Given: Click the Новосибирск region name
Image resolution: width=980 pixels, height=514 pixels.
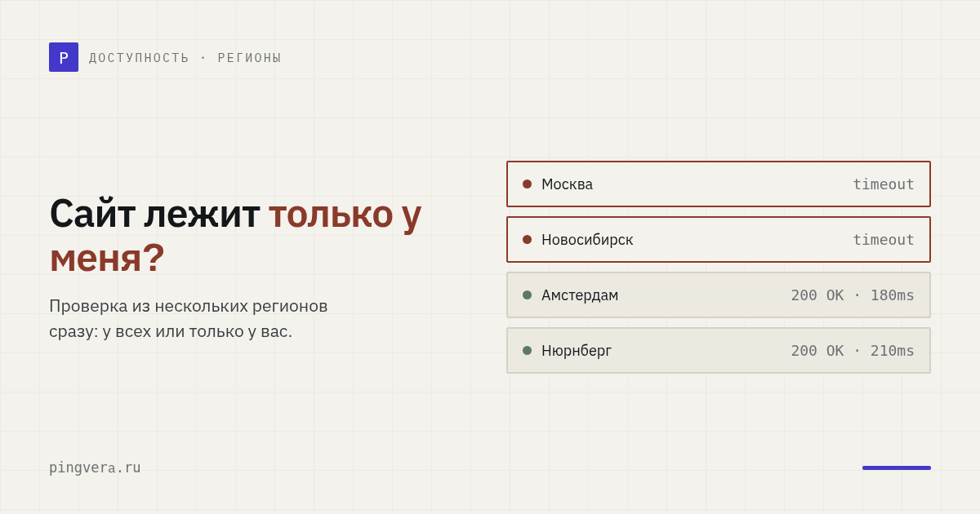Looking at the screenshot, I should [587, 240].
